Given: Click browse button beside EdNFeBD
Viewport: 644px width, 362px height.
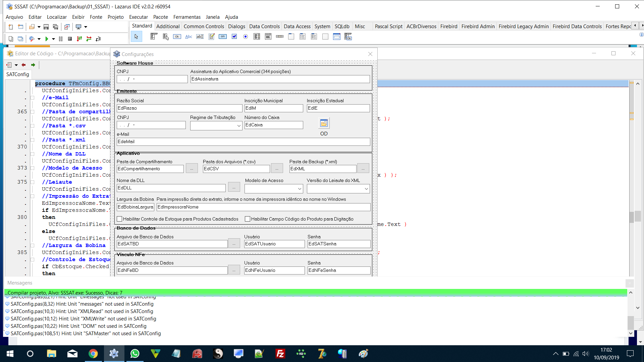Looking at the screenshot, I should pos(234,270).
